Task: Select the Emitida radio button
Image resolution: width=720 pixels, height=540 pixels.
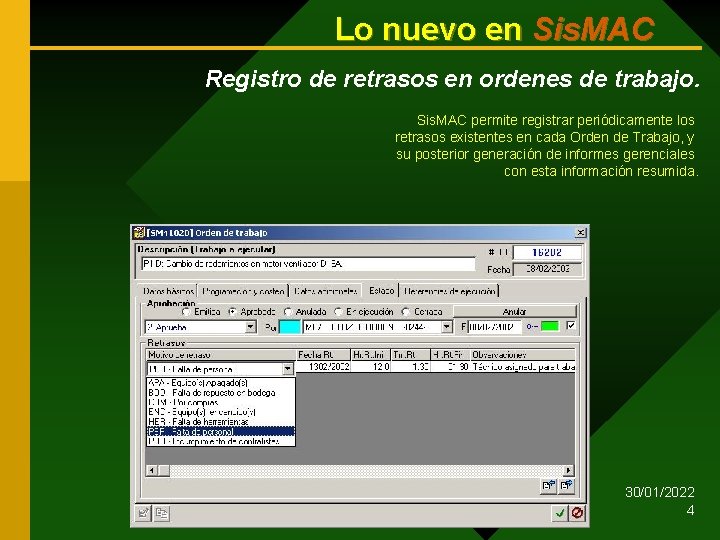Action: (186, 312)
